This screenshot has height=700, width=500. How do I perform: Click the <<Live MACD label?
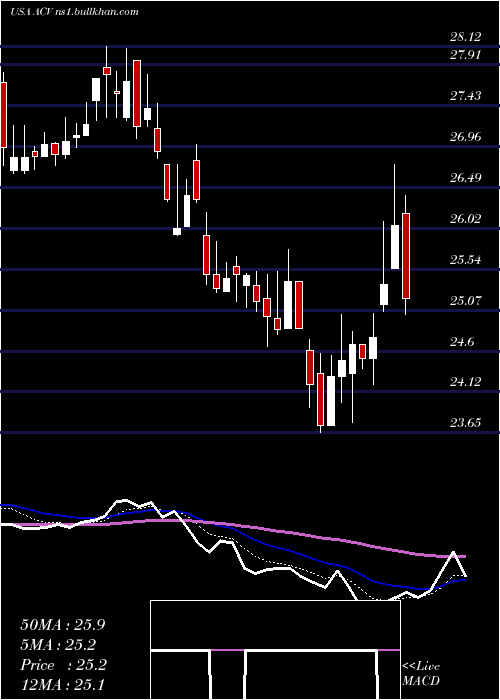pos(421,674)
